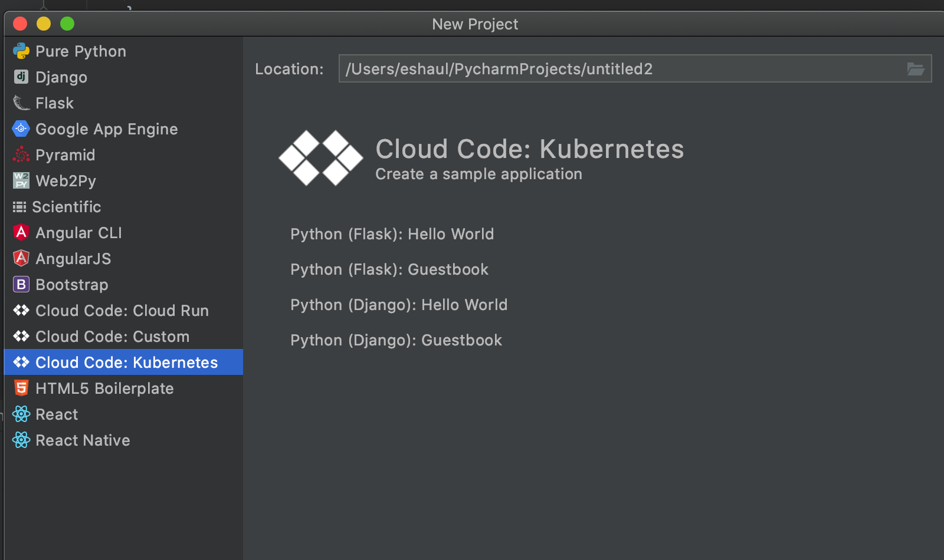Viewport: 944px width, 560px height.
Task: Choose the Scientific project type
Action: [67, 206]
